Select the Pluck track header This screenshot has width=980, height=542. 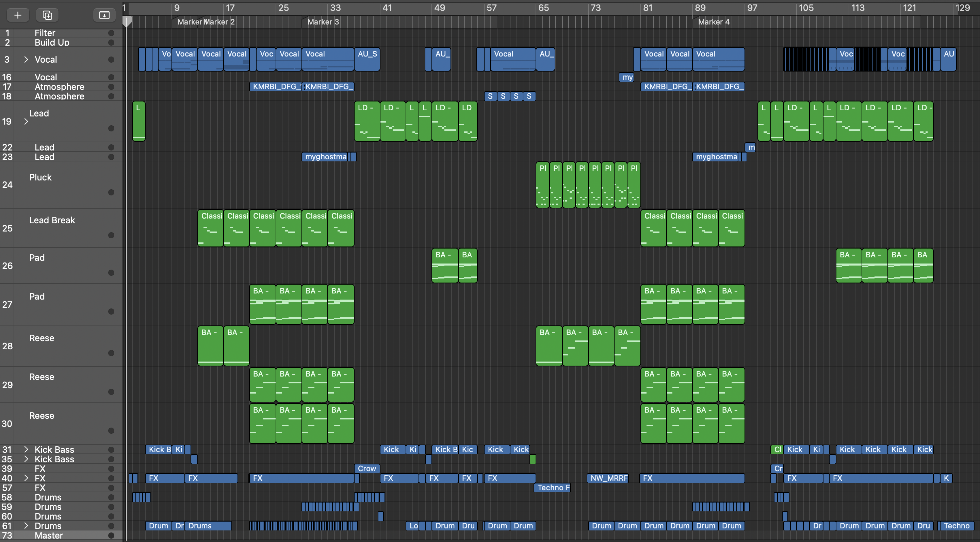click(x=61, y=185)
